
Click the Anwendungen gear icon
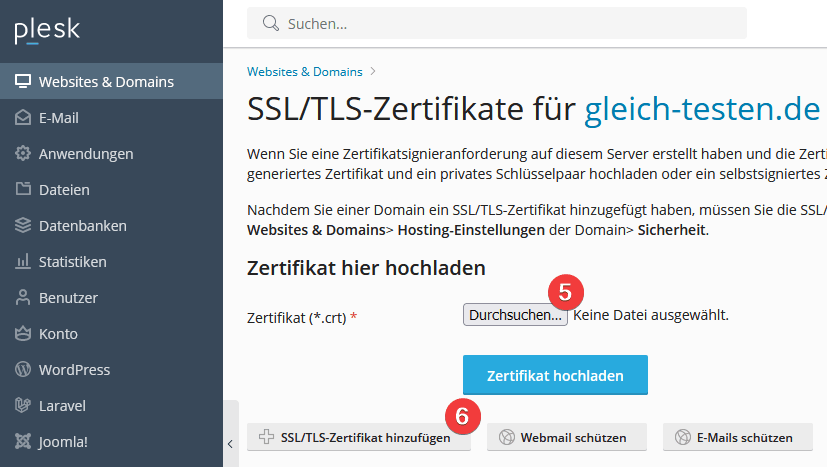(23, 154)
